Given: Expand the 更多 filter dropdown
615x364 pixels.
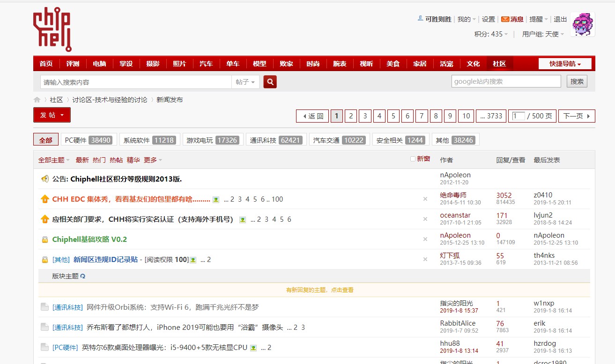Looking at the screenshot, I should tap(153, 160).
